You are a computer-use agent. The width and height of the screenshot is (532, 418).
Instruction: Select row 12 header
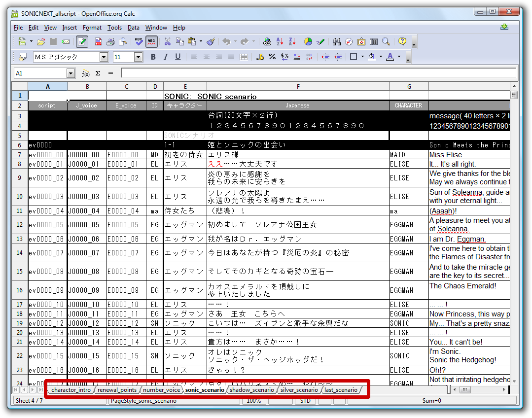20,225
